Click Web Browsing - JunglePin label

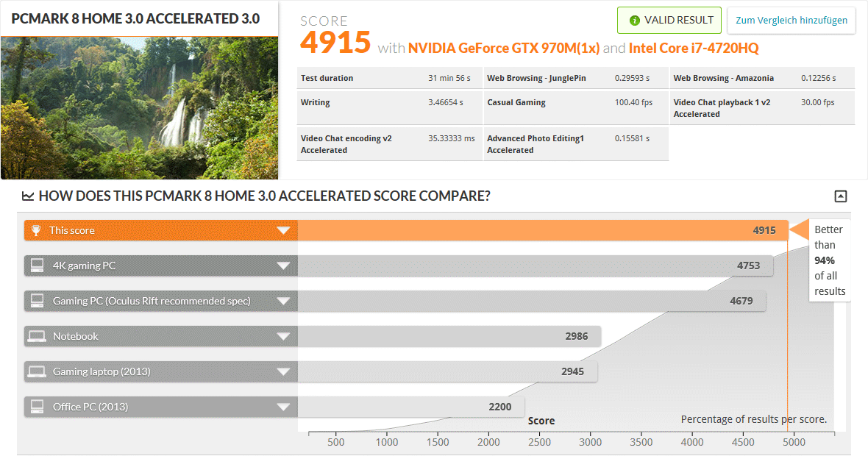coord(536,78)
